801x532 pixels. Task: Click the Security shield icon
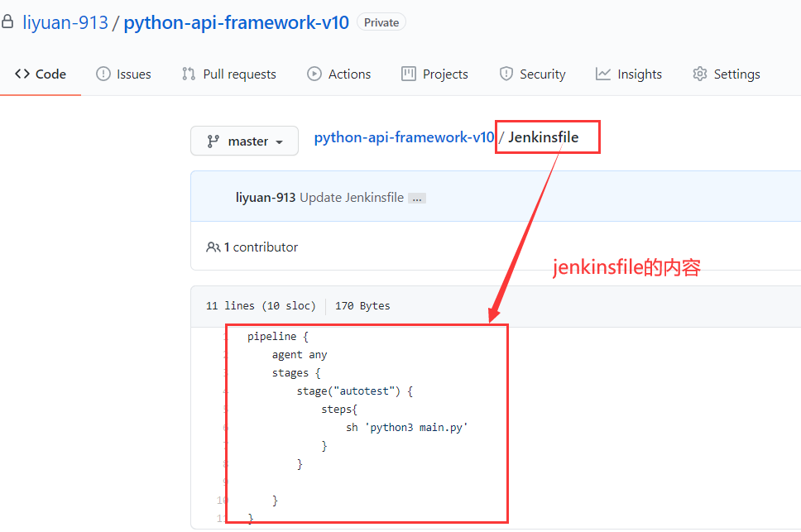(x=506, y=74)
